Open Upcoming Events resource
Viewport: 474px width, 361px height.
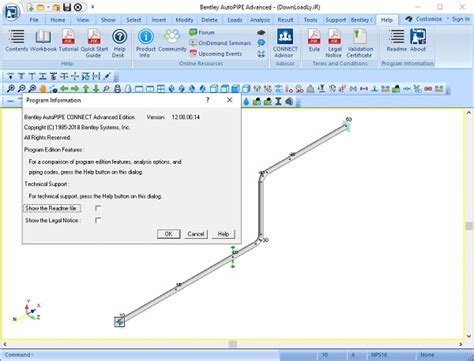(216, 53)
